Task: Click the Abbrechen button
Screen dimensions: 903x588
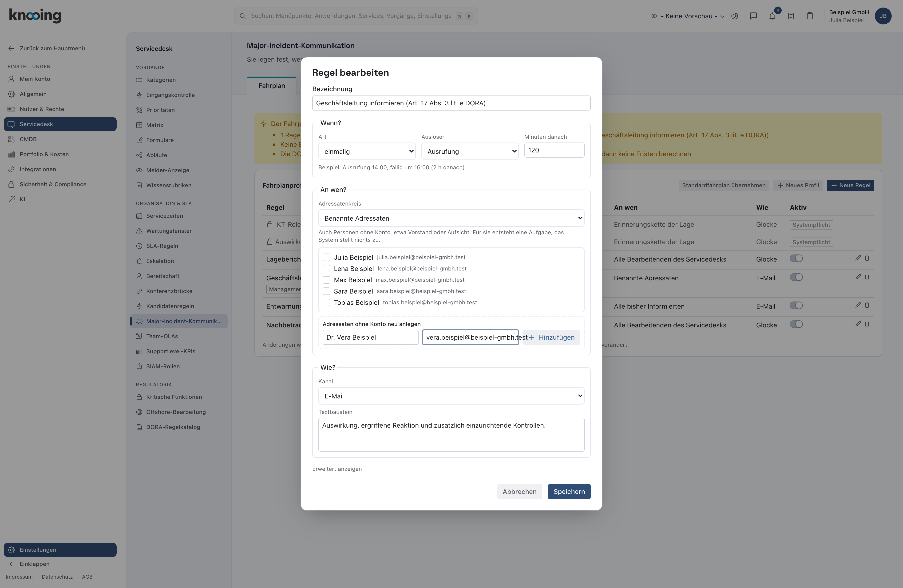Action: click(519, 492)
